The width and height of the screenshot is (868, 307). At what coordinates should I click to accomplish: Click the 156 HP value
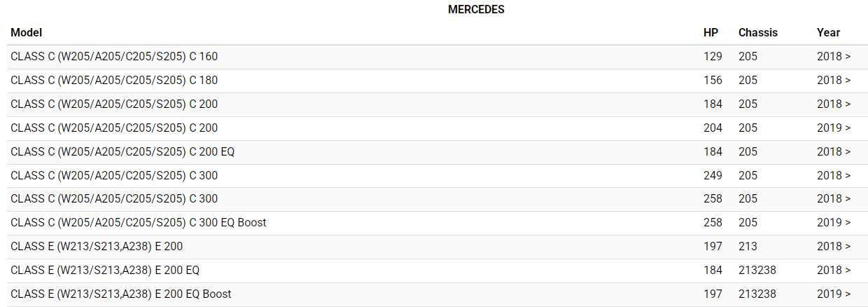[713, 80]
